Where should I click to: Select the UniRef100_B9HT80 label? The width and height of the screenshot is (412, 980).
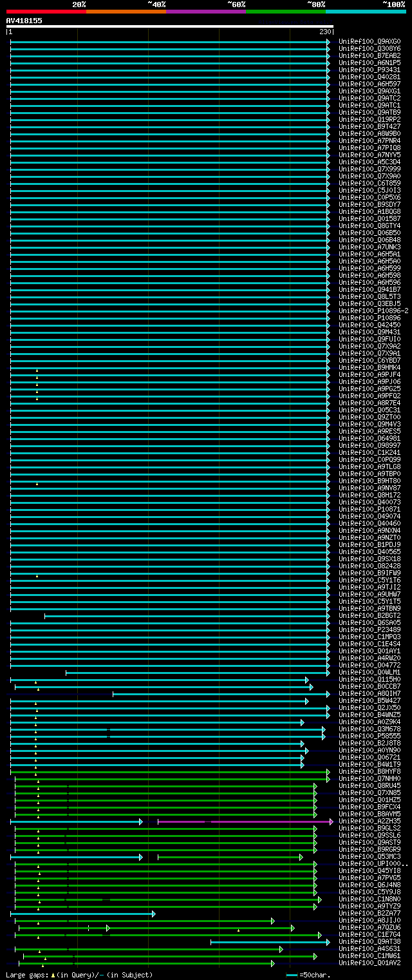[x=370, y=481]
